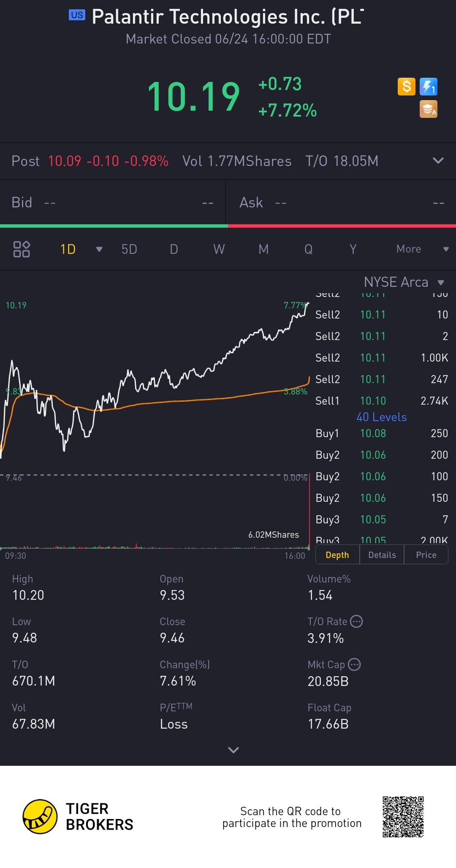
Task: Switch to the D daily chart tab
Action: (x=174, y=249)
